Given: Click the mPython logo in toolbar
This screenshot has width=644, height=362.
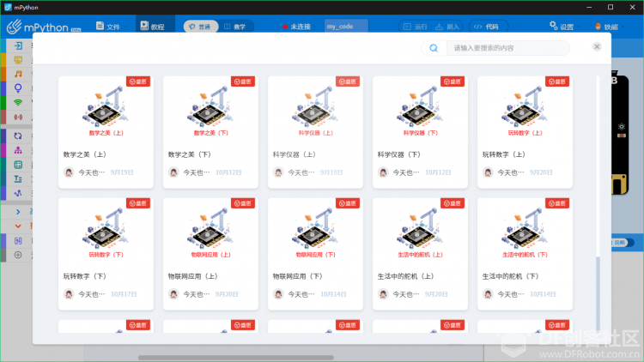Looking at the screenshot, I should [44, 27].
